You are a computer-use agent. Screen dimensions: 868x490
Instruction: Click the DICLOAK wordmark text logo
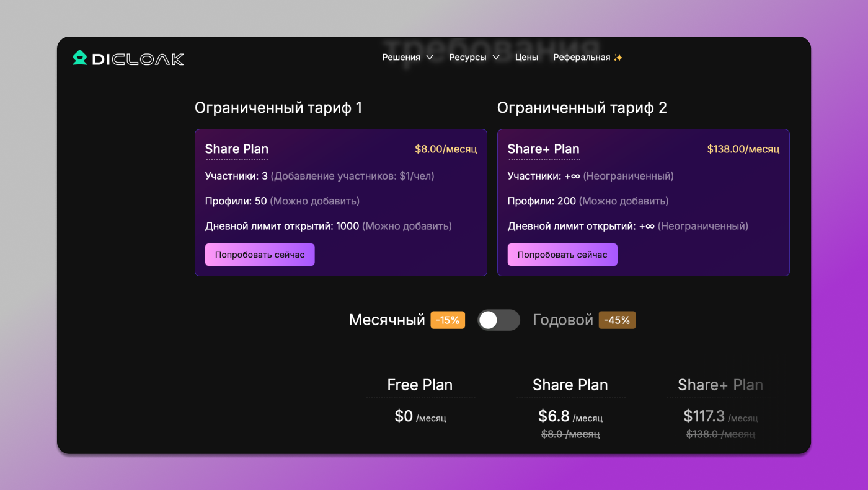(x=139, y=58)
